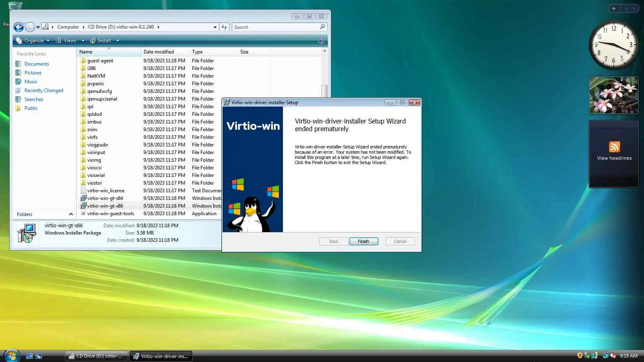Open Music favorite link
644x362 pixels.
pyautogui.click(x=31, y=82)
